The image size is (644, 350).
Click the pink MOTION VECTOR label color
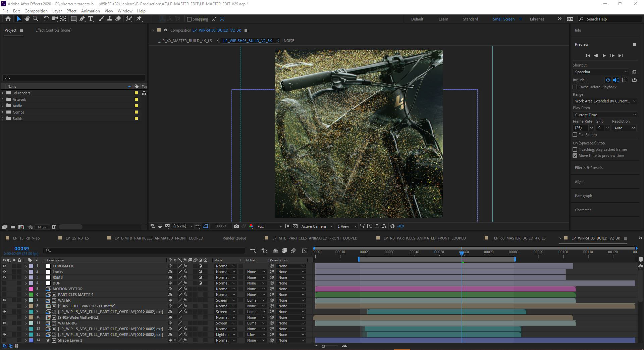31,289
